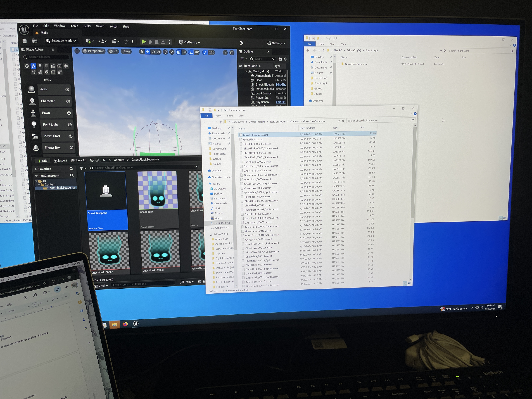
Task: Expand the Favorites section in Content Browser
Action: coord(36,169)
